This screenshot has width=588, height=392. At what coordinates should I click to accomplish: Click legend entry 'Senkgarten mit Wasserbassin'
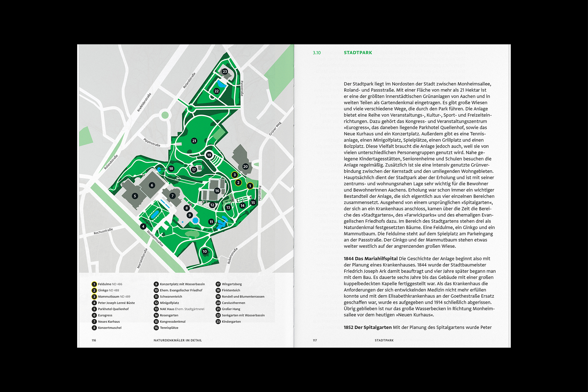(x=240, y=315)
